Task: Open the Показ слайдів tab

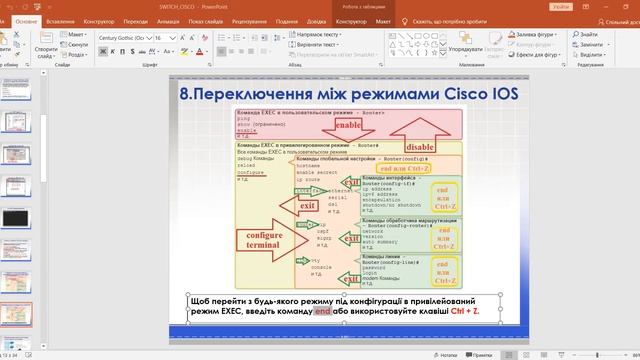Action: click(206, 22)
